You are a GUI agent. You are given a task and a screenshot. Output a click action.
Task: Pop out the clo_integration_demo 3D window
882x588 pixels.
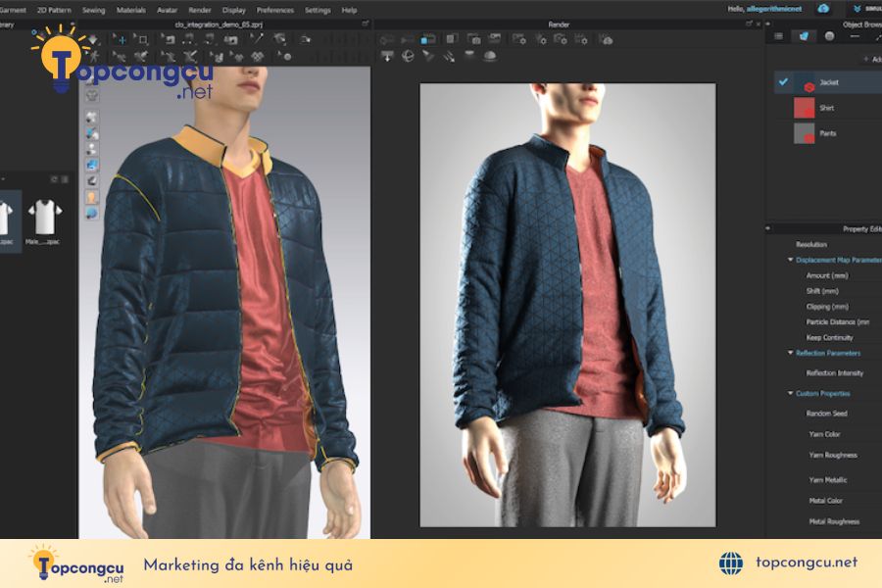366,24
